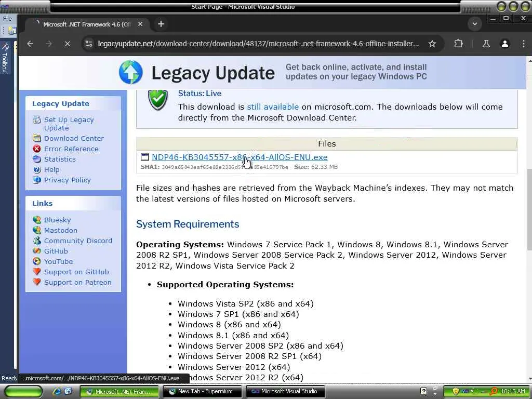Open the Visual Studio File menu

pyautogui.click(x=7, y=19)
